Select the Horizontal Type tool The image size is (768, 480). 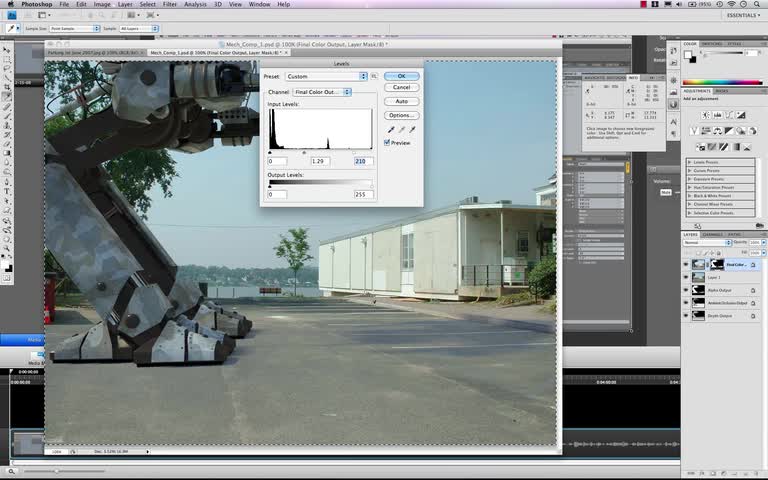(7, 192)
